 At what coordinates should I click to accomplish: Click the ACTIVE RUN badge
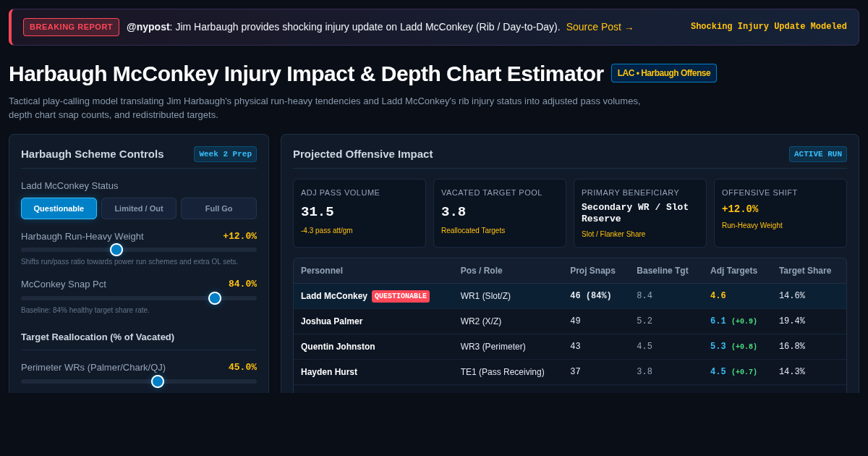[x=817, y=154]
